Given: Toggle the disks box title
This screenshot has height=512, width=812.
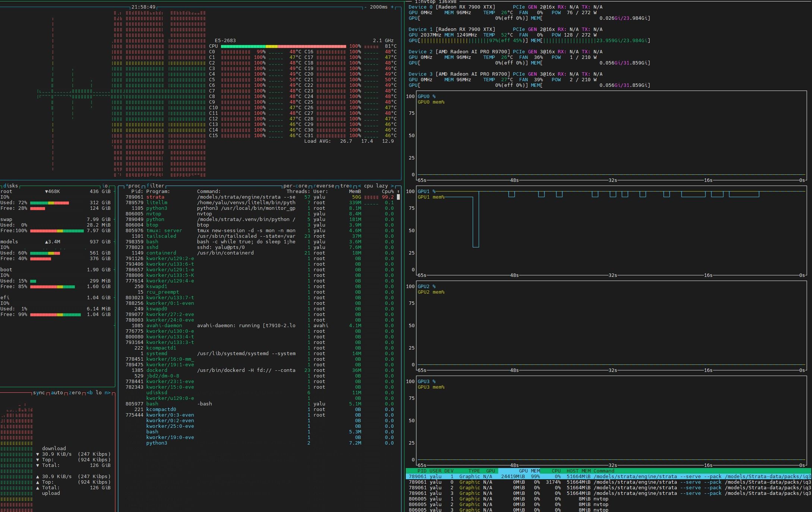Looking at the screenshot, I should pos(10,186).
